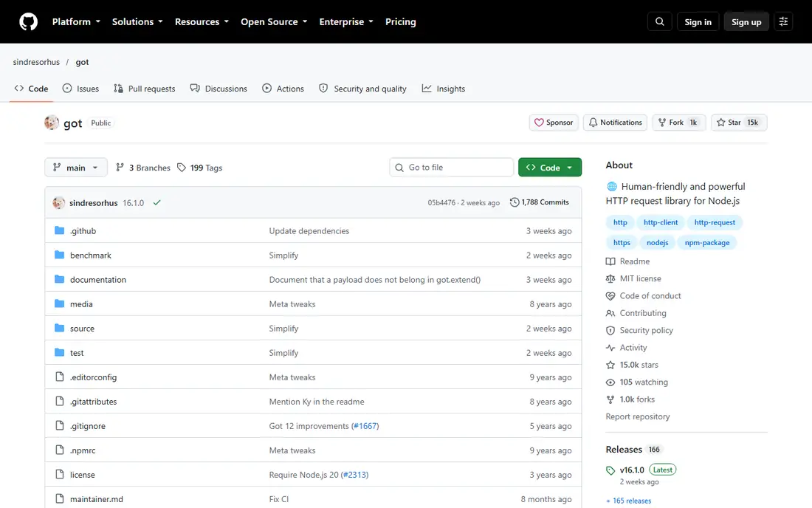Open the Resources dropdown
Viewport: 812px width, 508px height.
202,21
